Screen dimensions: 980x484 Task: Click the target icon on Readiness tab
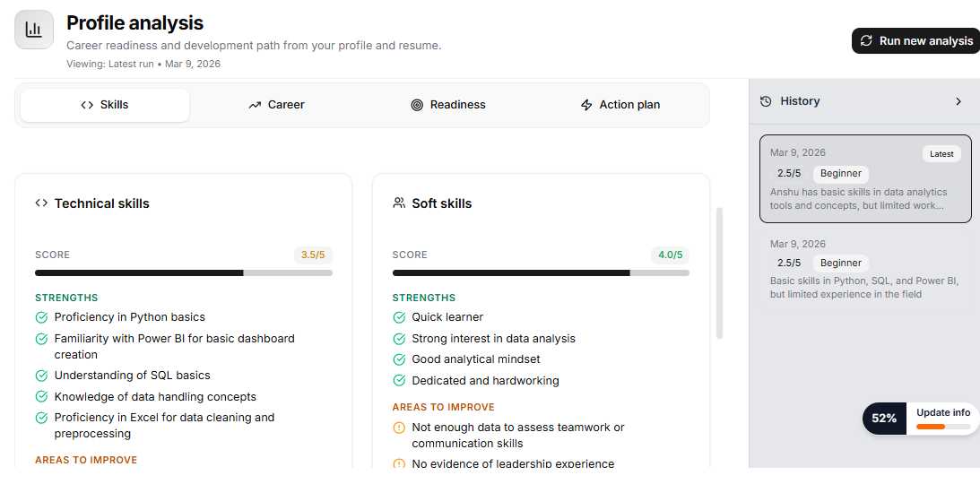[417, 105]
